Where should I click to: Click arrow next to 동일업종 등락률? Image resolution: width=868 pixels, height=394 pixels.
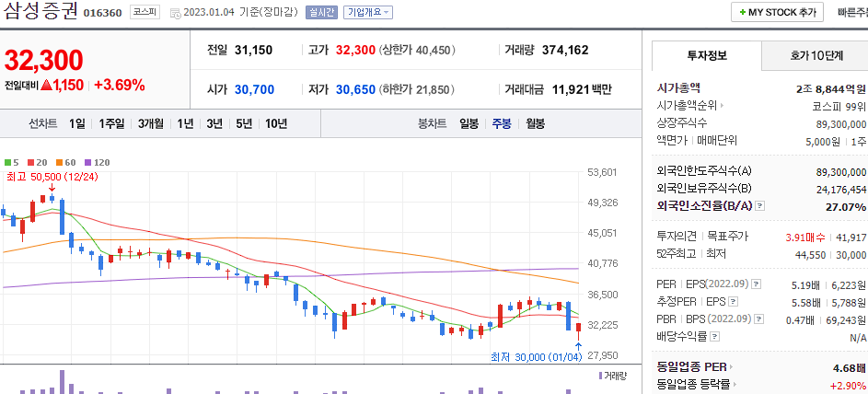[735, 384]
